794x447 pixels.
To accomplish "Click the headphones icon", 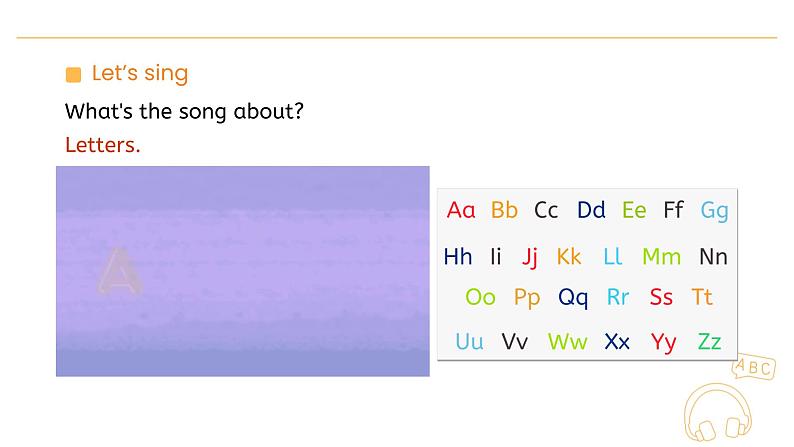I will pos(718,413).
